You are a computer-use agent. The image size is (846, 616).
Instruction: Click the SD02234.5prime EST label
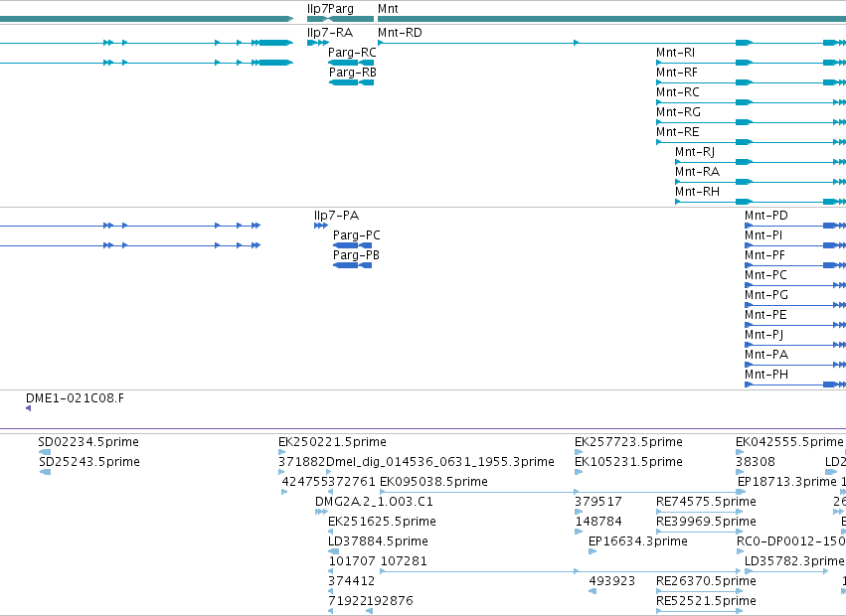click(x=88, y=442)
